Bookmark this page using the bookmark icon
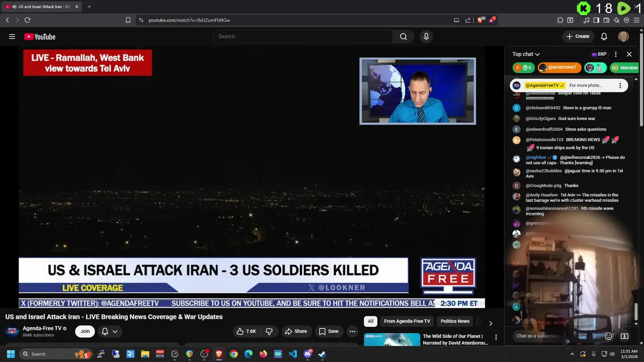 tap(128, 20)
